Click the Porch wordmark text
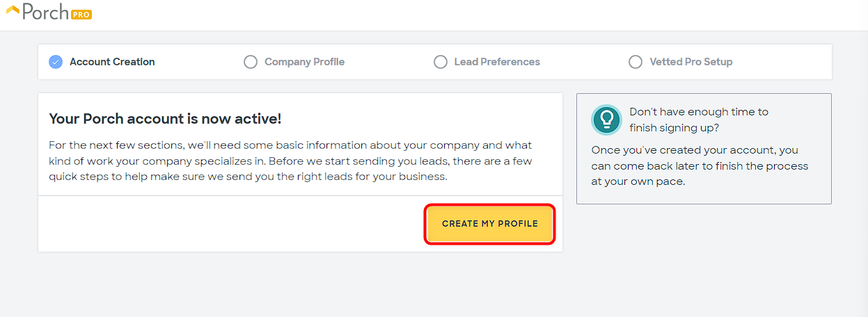The image size is (868, 317). point(45,12)
